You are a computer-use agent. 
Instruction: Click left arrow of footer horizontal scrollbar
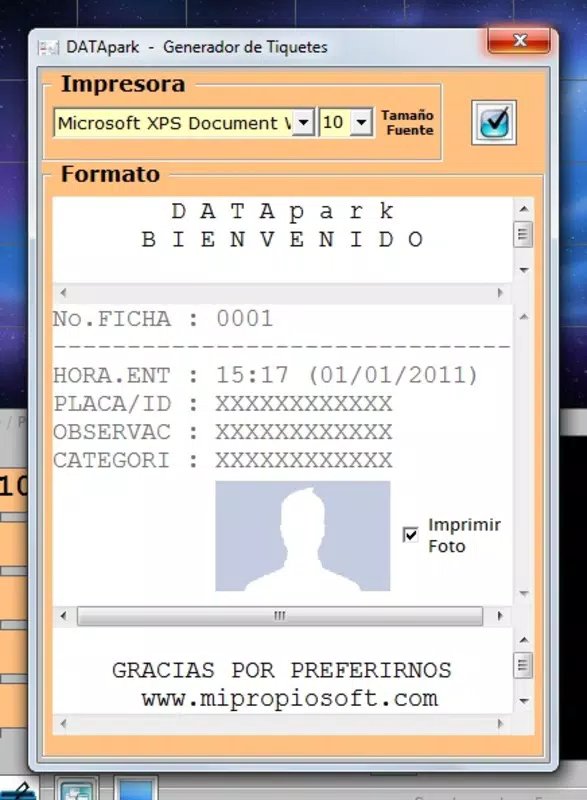63,723
